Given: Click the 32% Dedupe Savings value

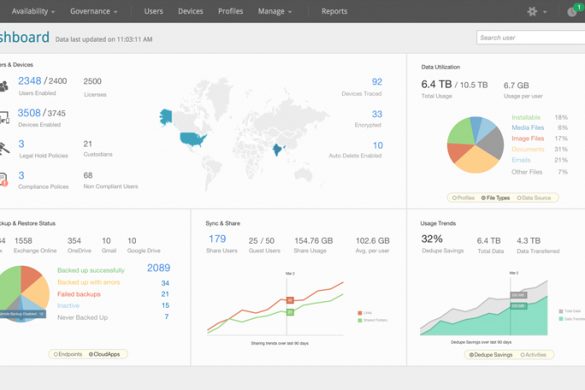Looking at the screenshot, I should [432, 239].
